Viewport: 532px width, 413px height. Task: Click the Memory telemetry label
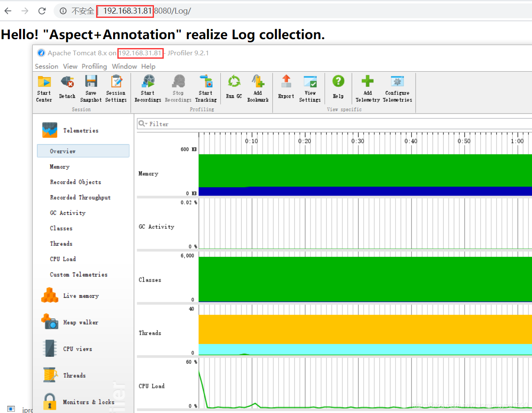[148, 174]
